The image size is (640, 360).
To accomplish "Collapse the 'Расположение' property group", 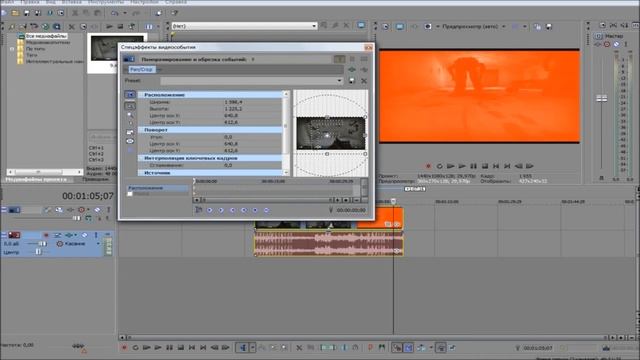I will coord(210,95).
